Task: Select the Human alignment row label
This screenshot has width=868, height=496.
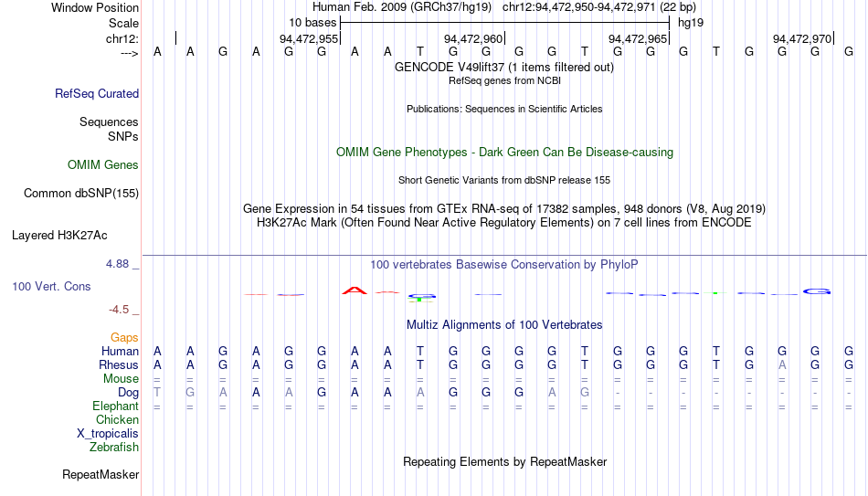Action: (120, 352)
